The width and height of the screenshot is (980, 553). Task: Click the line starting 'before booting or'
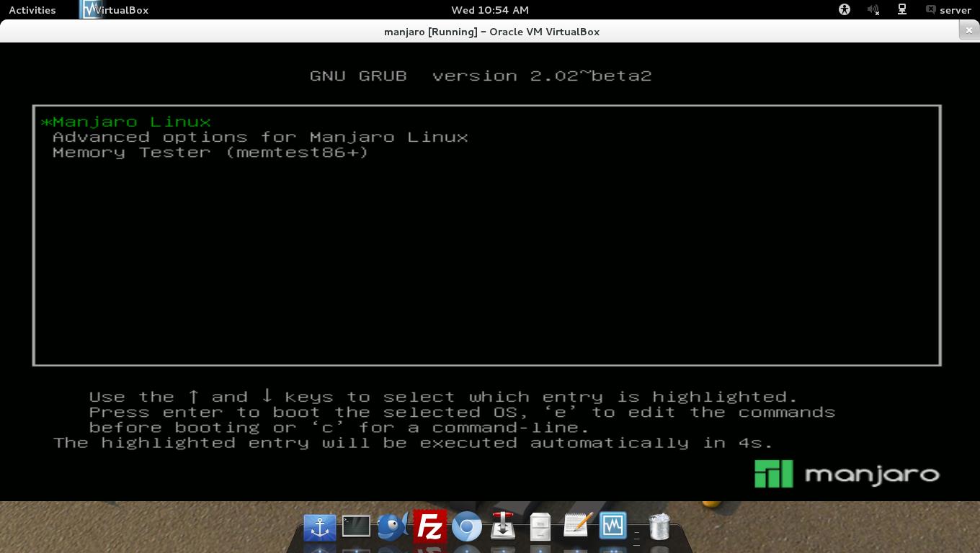point(339,427)
